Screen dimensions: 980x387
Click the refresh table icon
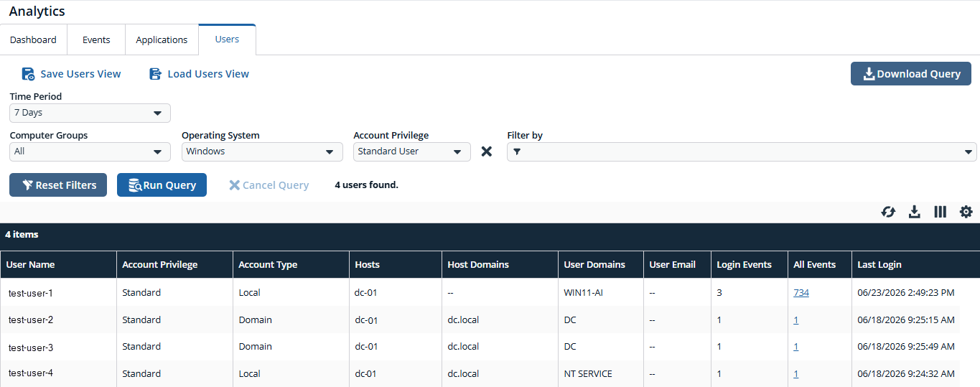(889, 212)
